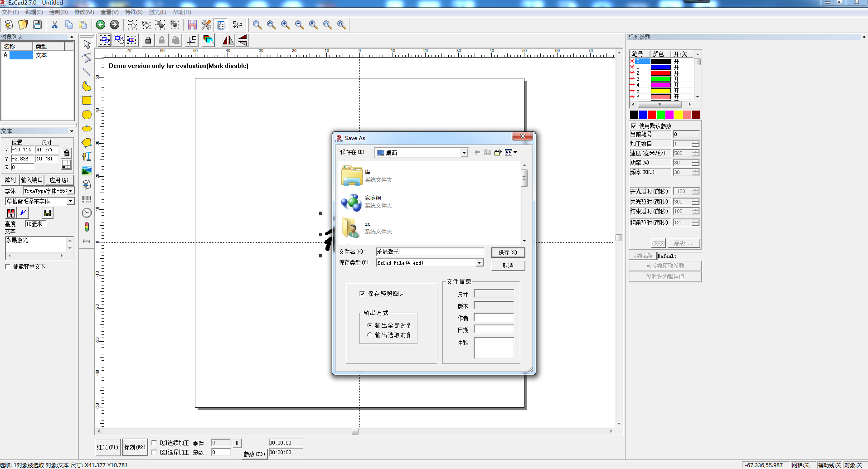Click the 文件名 input field

(429, 252)
